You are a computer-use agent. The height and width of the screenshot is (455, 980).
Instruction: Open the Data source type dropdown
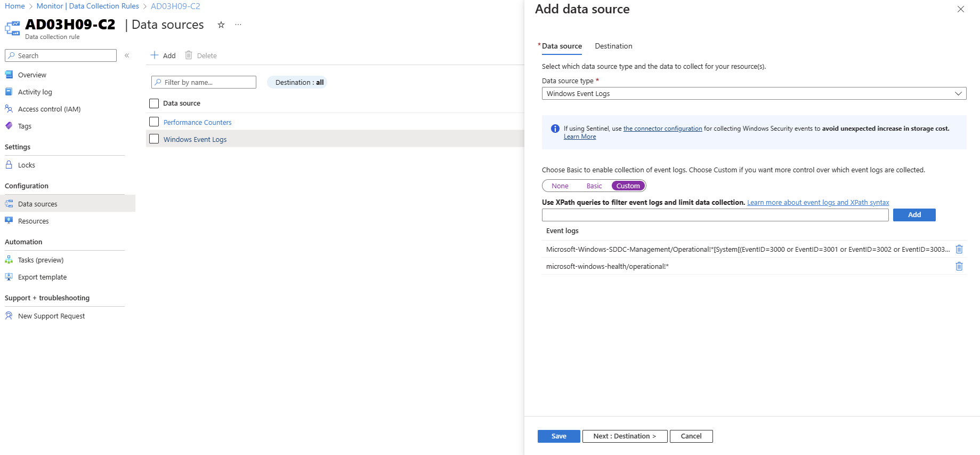click(x=754, y=93)
